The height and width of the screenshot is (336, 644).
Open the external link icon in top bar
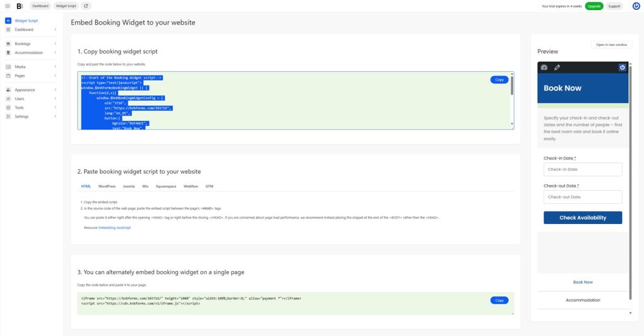pos(86,6)
